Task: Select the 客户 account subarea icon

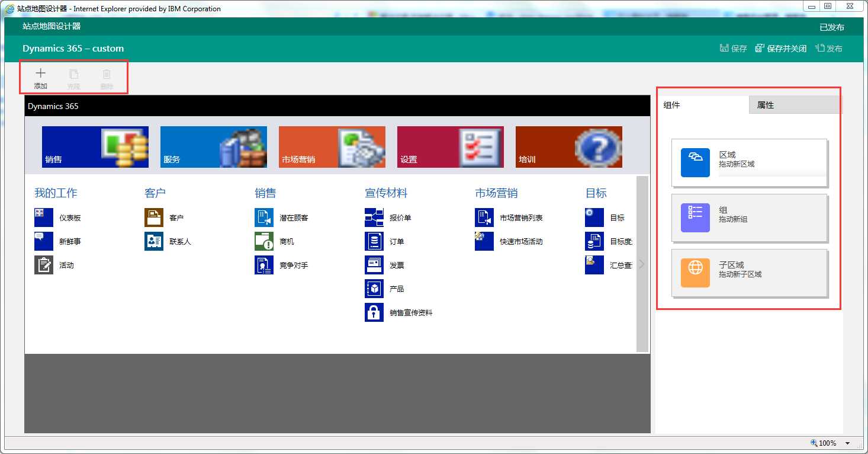Action: 154,218
